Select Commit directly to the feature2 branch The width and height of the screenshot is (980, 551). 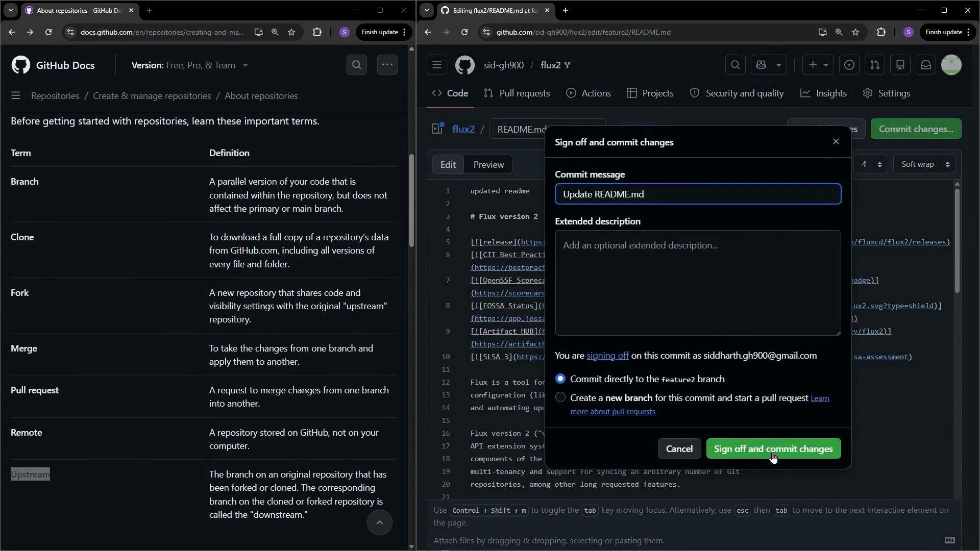click(x=560, y=379)
